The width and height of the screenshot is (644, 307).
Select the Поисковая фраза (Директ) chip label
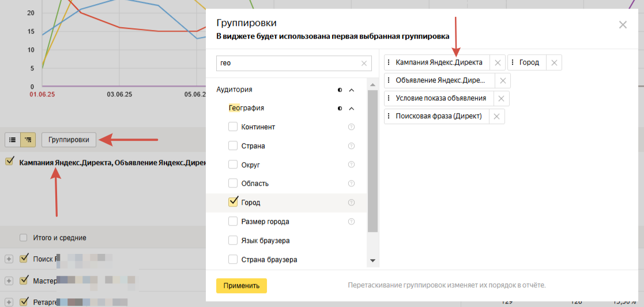438,117
